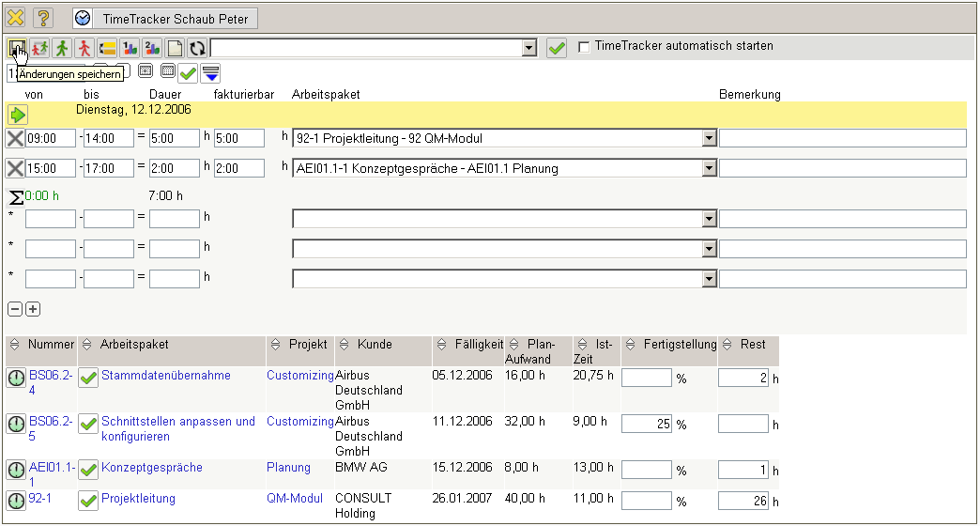Click the blank document toolbar icon

(x=175, y=48)
